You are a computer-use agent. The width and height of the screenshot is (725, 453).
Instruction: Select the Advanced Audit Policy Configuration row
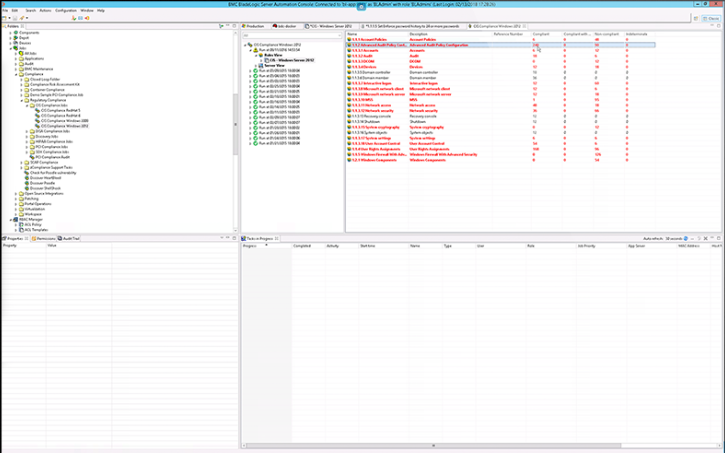coord(501,45)
